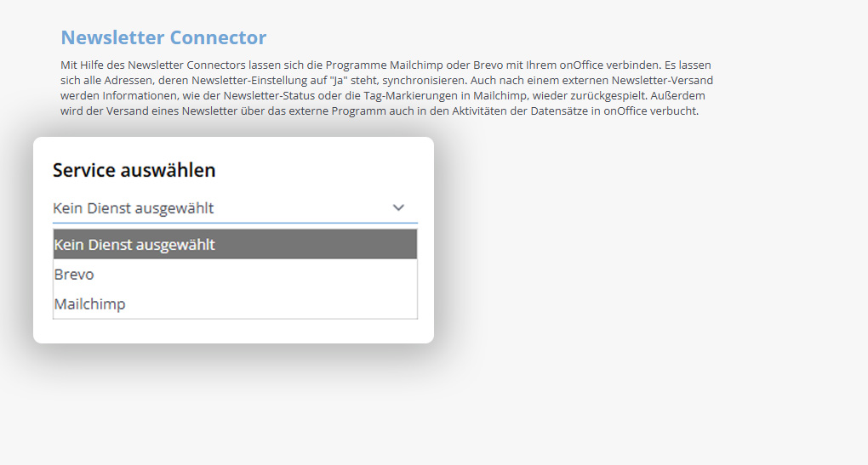This screenshot has width=868, height=465.
Task: Click the "Newsletter Connector" page heading
Action: pos(163,37)
